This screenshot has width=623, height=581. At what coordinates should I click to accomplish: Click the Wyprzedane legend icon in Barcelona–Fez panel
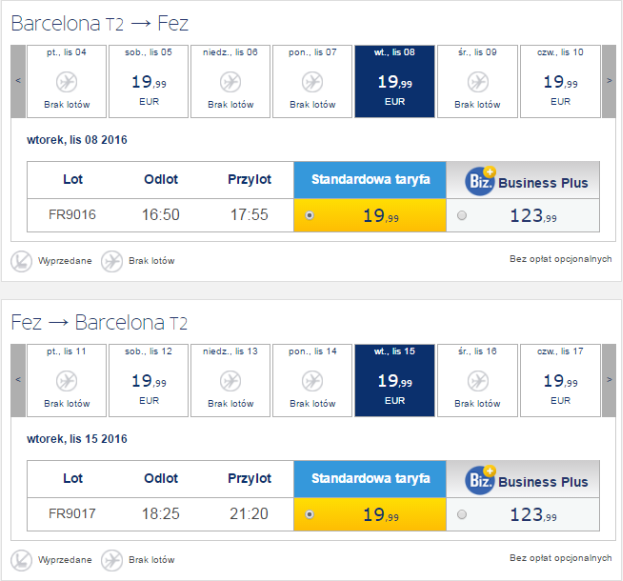click(x=22, y=261)
